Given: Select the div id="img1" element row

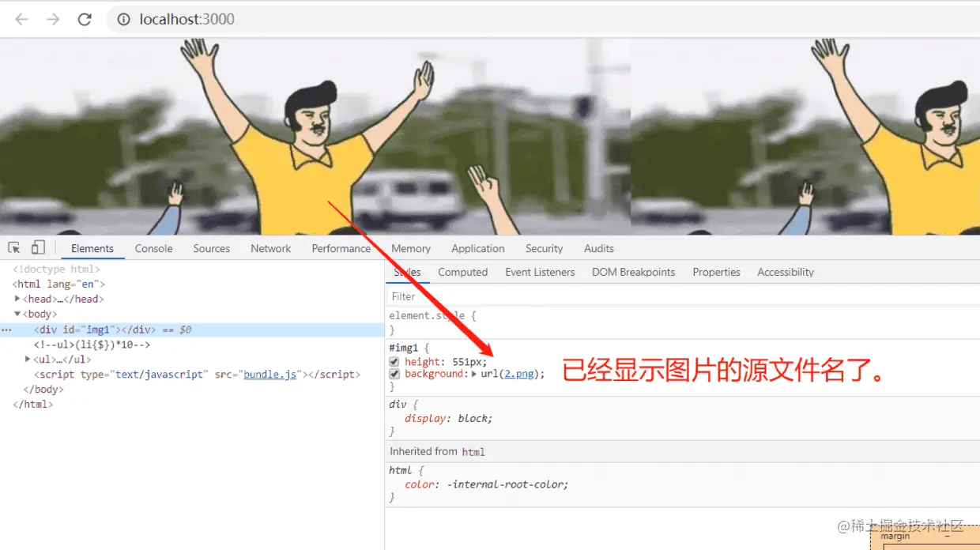Looking at the screenshot, I should tap(192, 330).
